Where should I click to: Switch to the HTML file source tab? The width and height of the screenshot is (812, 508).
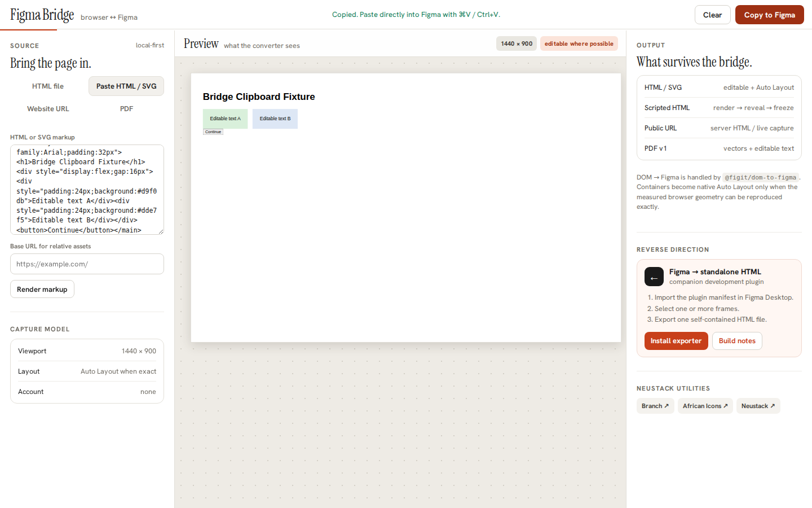(x=48, y=86)
